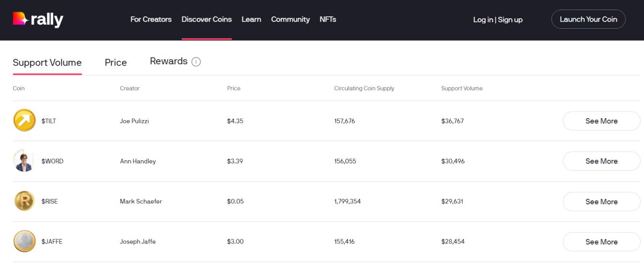Viewport: 644px width, 267px height.
Task: Click the $JAFFE coin name
Action: (52, 242)
